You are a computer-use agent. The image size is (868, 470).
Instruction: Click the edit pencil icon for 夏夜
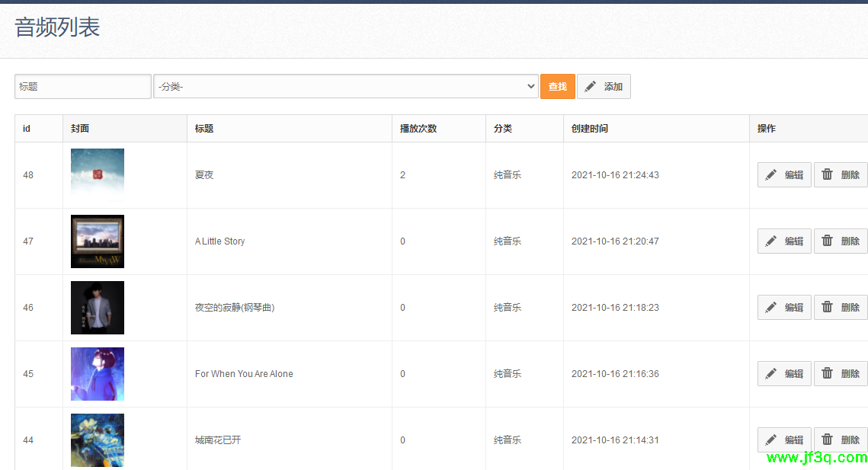771,174
